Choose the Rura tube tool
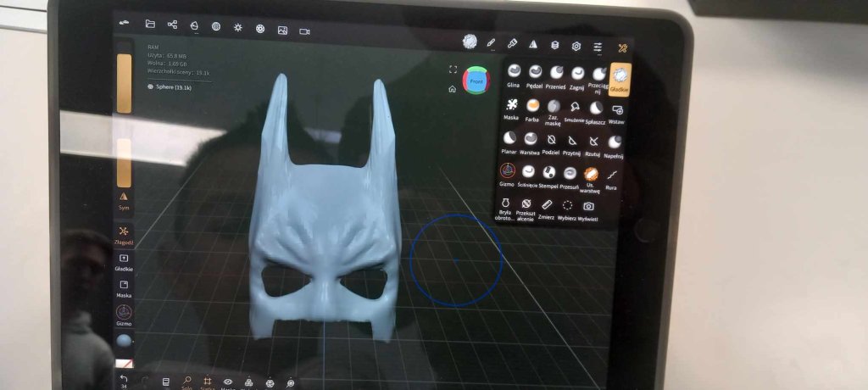868x390 pixels. click(613, 175)
